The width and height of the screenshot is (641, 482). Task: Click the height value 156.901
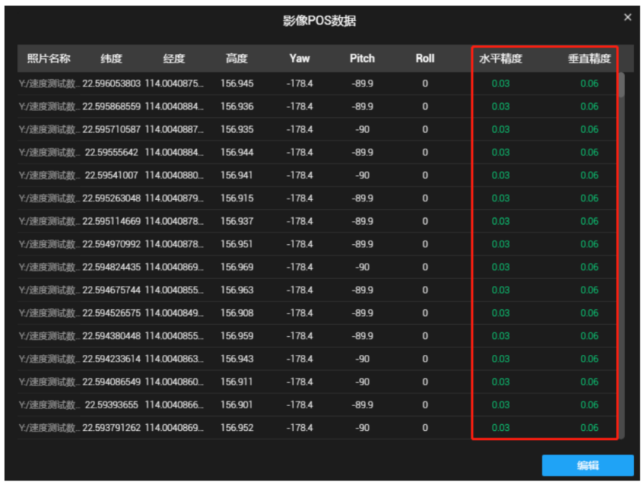pyautogui.click(x=237, y=405)
